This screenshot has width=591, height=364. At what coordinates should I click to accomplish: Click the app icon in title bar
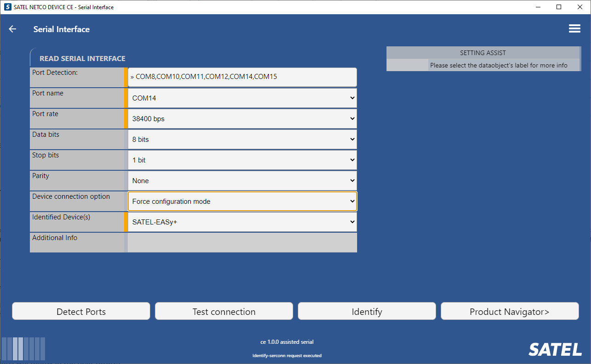click(8, 7)
